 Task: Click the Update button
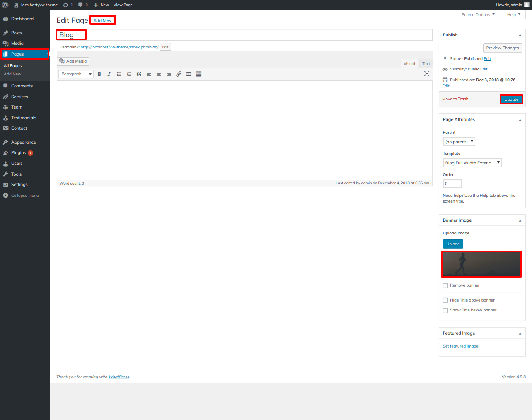pyautogui.click(x=511, y=99)
